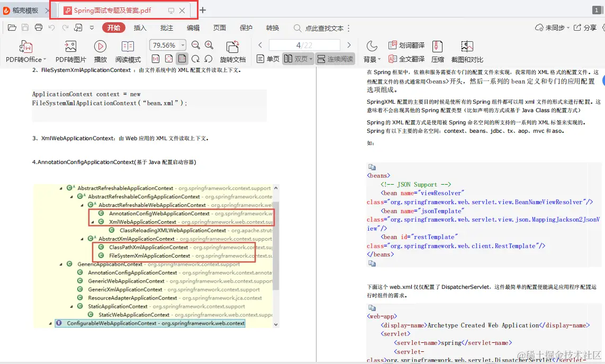Click the PDF转图片 icon
The width and height of the screenshot is (605, 364).
(70, 47)
